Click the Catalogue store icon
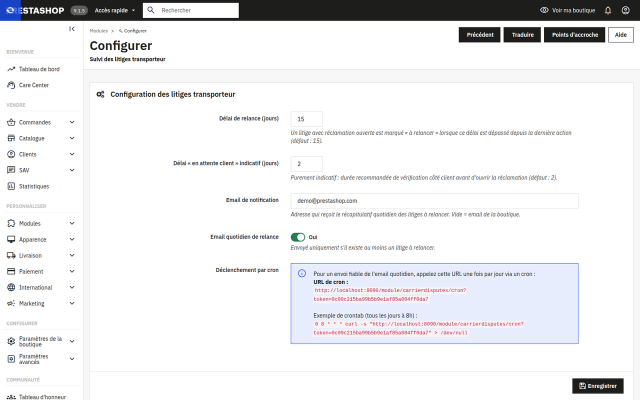640x400 pixels. [x=11, y=138]
